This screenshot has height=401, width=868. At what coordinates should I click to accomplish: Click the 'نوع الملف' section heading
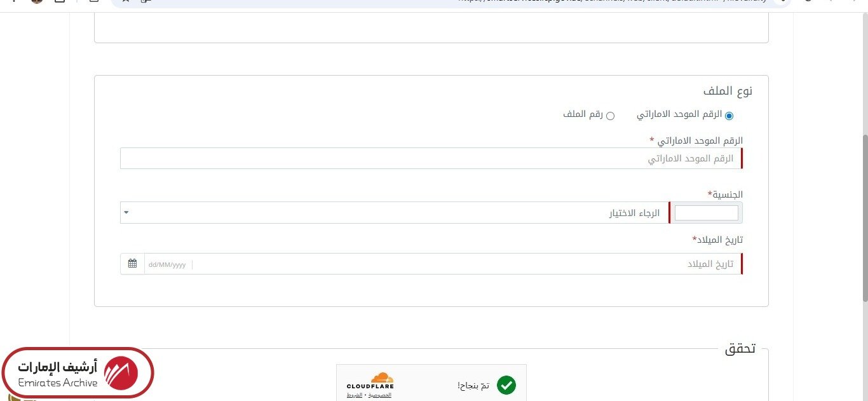click(x=728, y=91)
